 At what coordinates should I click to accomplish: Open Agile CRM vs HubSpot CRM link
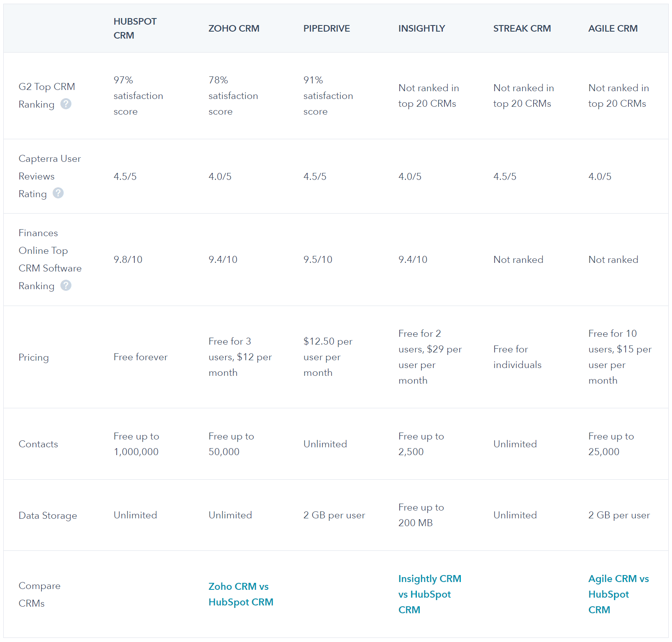coord(619,594)
